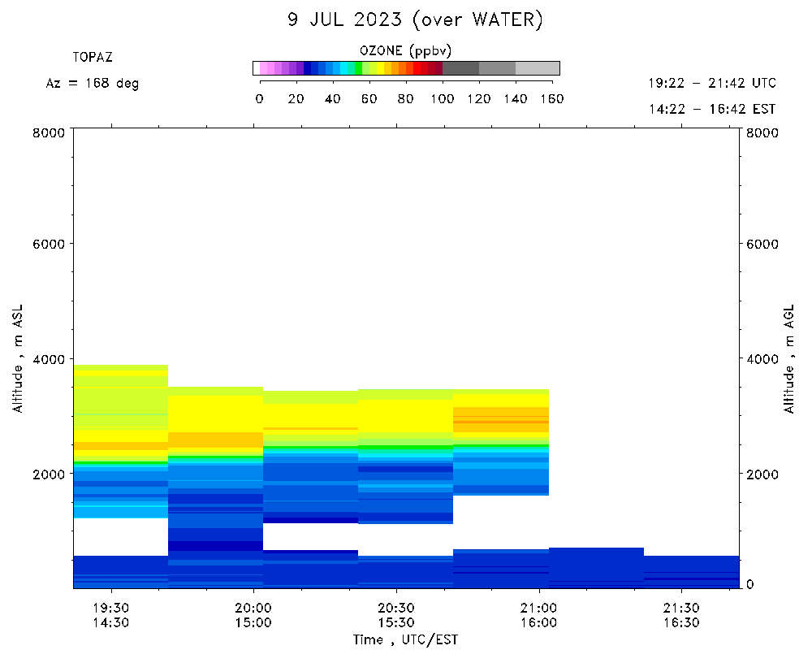This screenshot has height=650, width=812.
Task: Click the 'Altitude , m AGL' axis title
Action: pos(788,358)
